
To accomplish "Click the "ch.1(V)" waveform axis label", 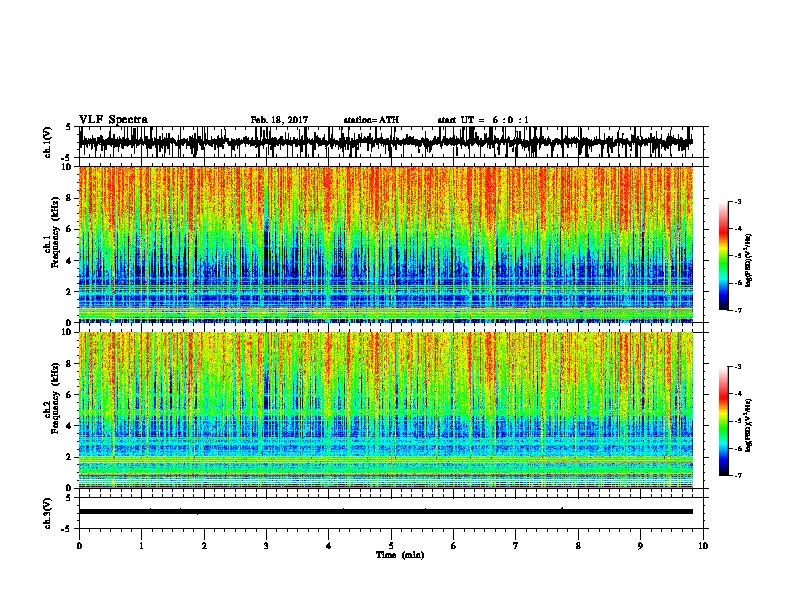I will [48, 142].
